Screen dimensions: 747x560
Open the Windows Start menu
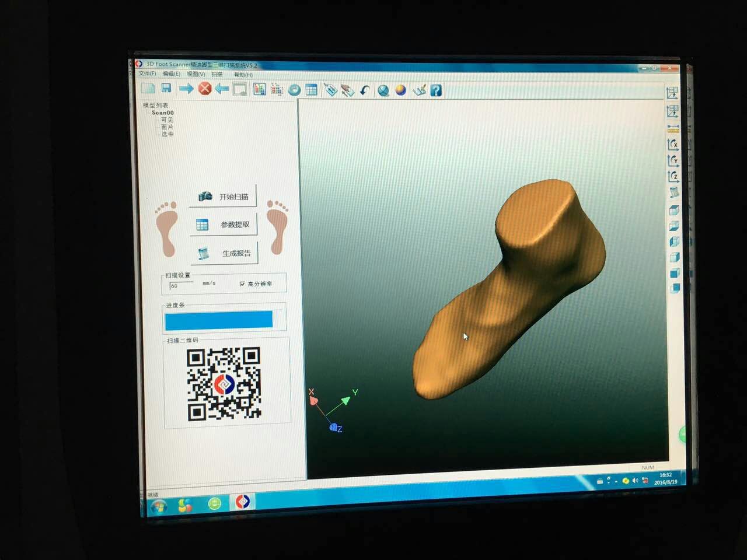(158, 506)
